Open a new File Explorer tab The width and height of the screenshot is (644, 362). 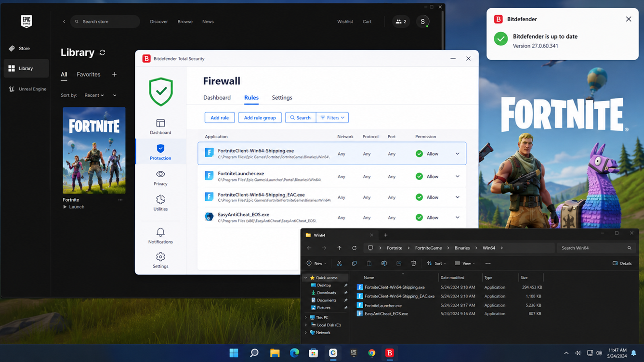[x=385, y=235]
